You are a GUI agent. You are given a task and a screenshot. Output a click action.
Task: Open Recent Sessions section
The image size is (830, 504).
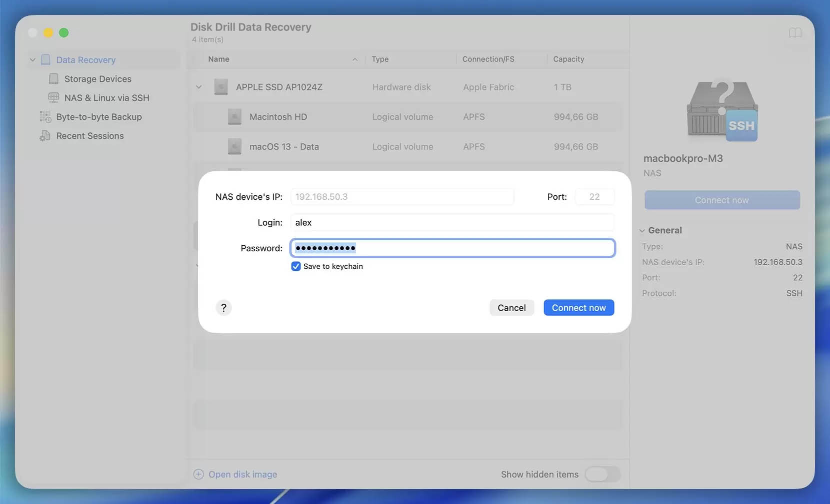click(90, 136)
